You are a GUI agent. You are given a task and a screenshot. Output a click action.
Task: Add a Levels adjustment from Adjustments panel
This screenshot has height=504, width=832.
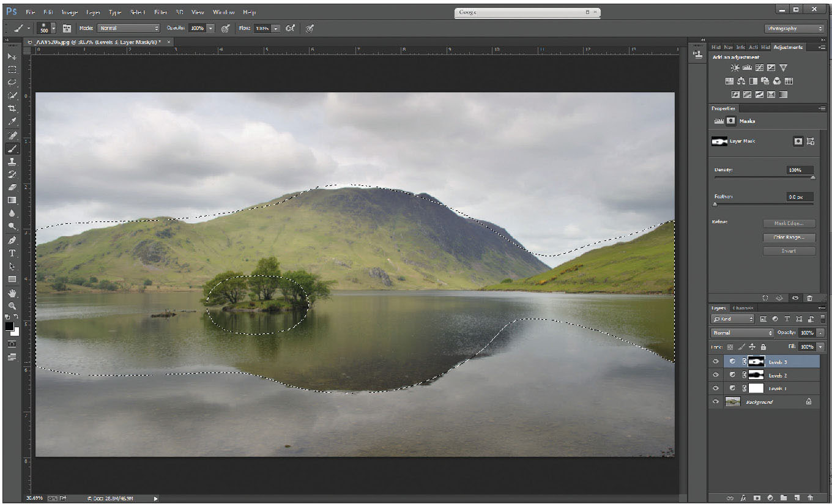click(747, 68)
